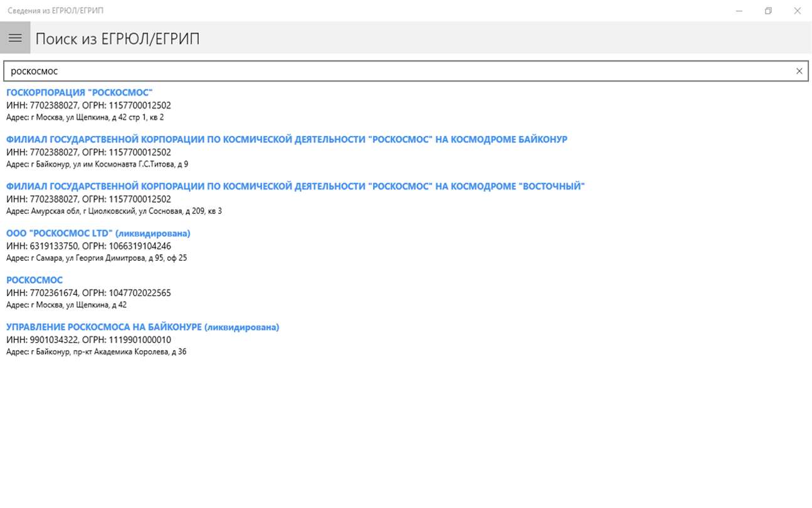This screenshot has width=812, height=508.
Task: Select line "ИНН: 7702361674, ОГРН: 1047702022565"
Action: pyautogui.click(x=88, y=293)
